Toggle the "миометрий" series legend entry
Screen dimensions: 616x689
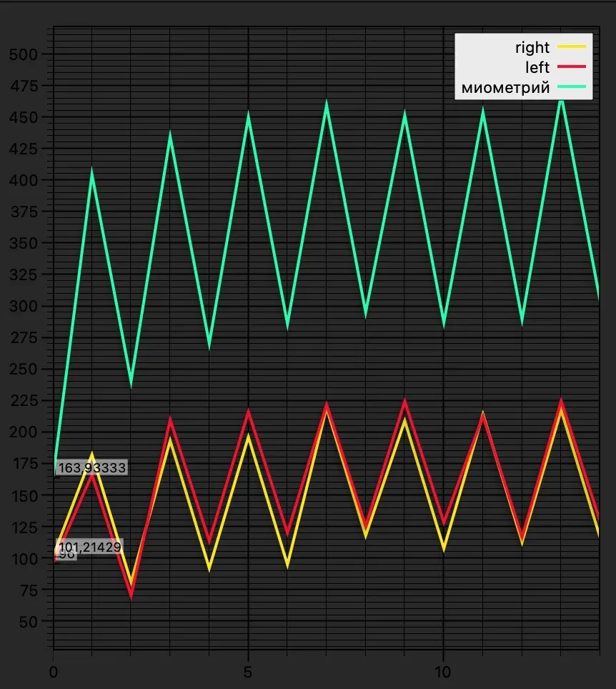tap(505, 87)
